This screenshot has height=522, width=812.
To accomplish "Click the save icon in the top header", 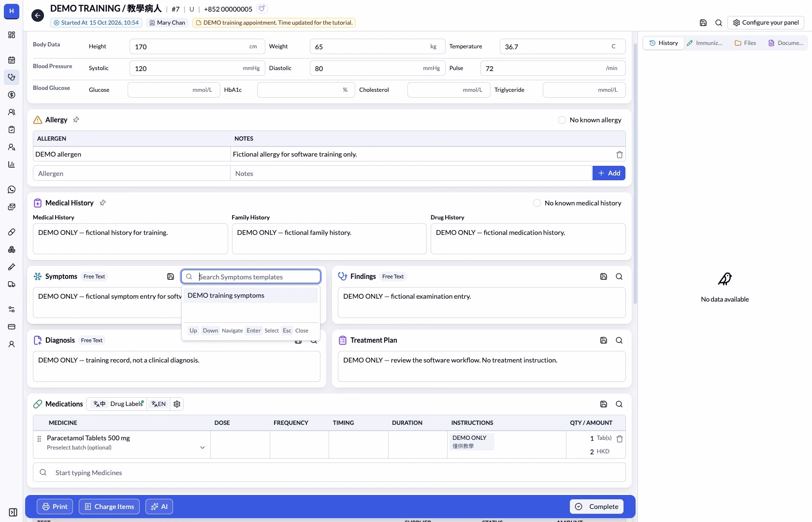I will point(703,23).
